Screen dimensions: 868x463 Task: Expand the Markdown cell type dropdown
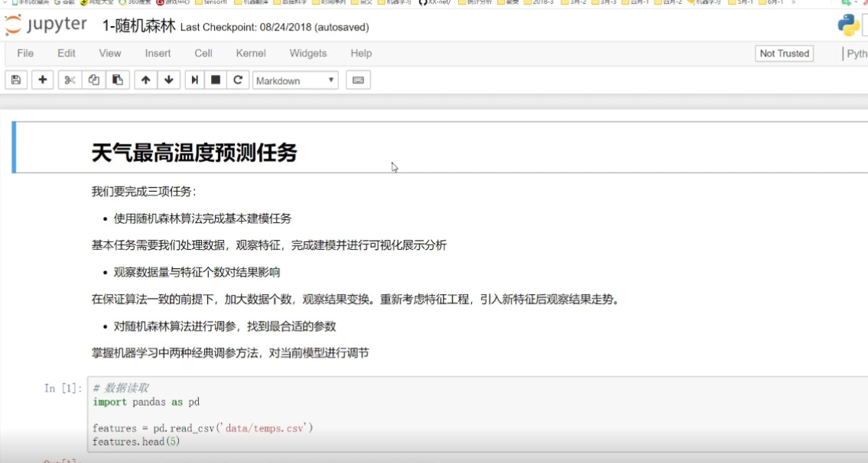(x=295, y=80)
